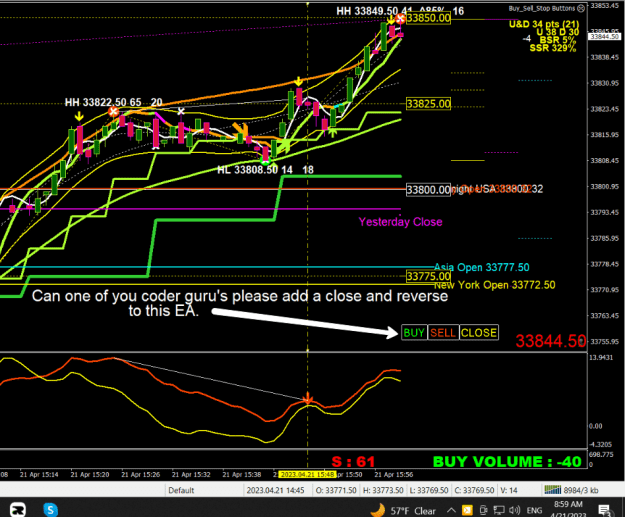Click the current price 33844.50 tag on price axis

click(605, 37)
